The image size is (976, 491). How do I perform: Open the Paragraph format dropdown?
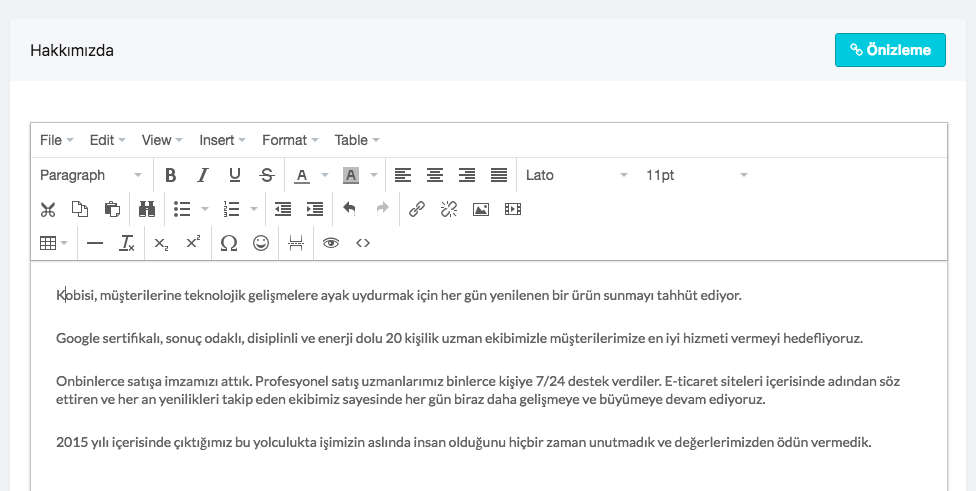click(x=91, y=175)
